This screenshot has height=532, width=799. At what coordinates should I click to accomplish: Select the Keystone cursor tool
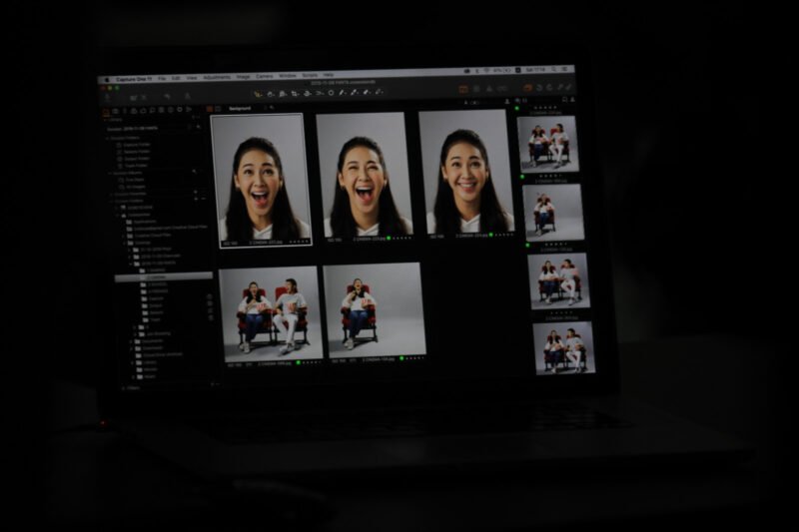(x=307, y=94)
